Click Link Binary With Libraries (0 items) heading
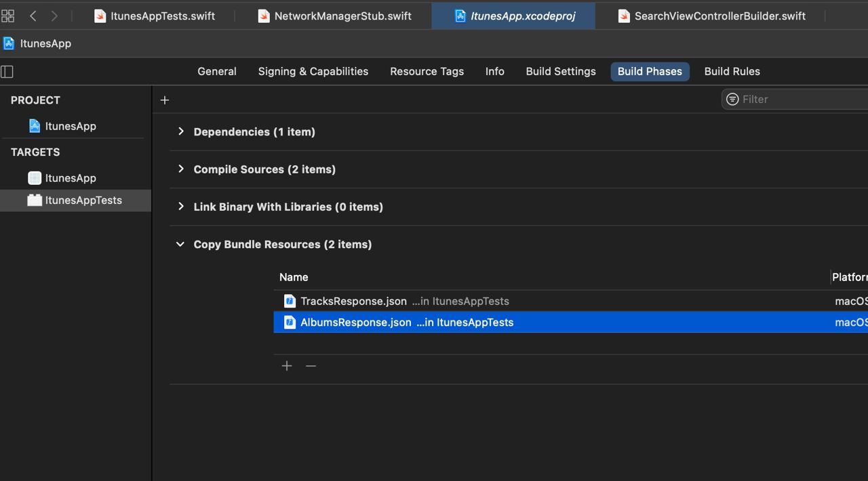 (288, 207)
